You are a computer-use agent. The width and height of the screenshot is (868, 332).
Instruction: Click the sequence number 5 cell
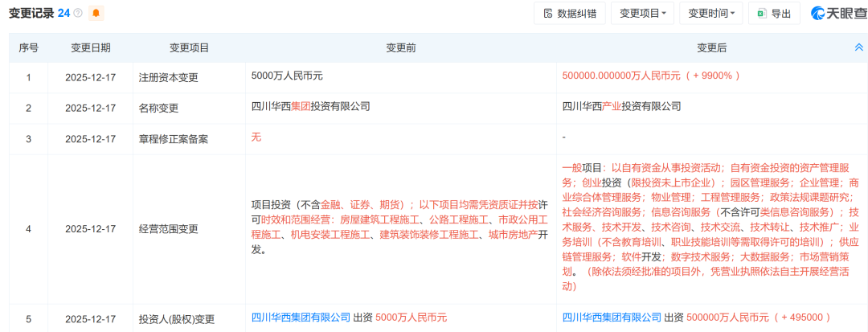coord(28,318)
